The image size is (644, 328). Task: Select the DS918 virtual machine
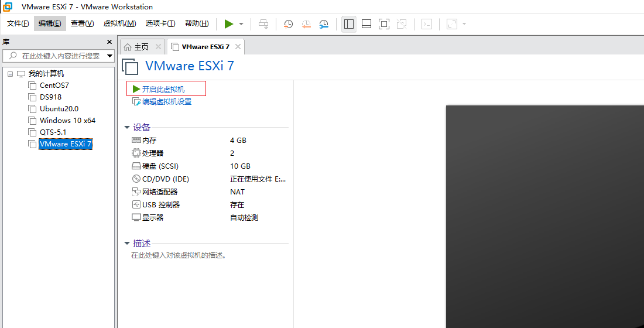pos(50,97)
